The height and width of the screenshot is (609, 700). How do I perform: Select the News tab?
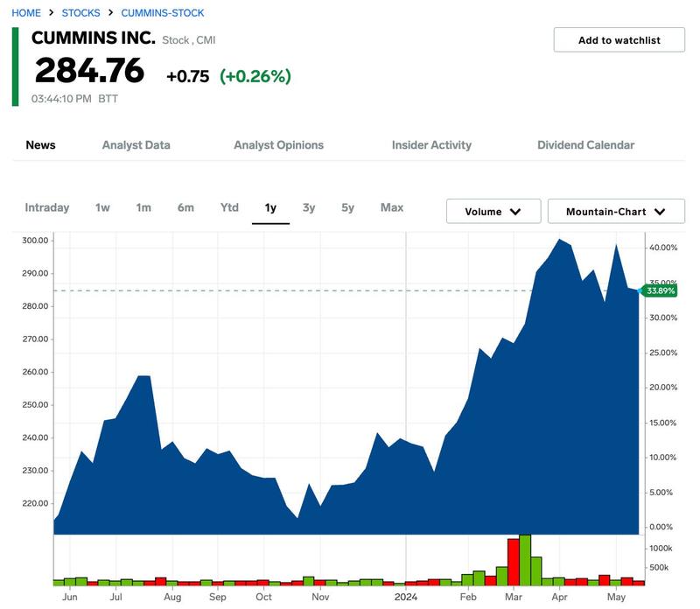tap(40, 145)
